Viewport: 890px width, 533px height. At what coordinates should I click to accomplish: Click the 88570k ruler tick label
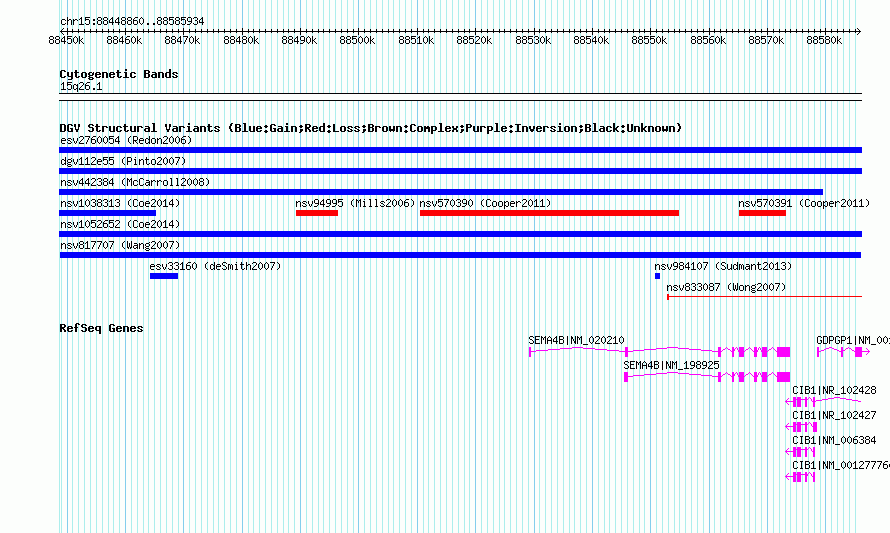coord(766,40)
